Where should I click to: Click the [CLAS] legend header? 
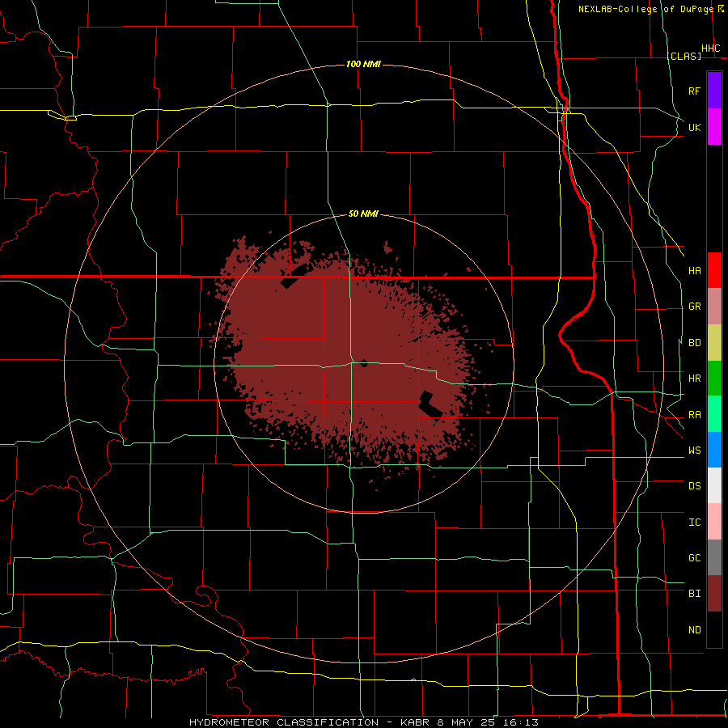(684, 56)
